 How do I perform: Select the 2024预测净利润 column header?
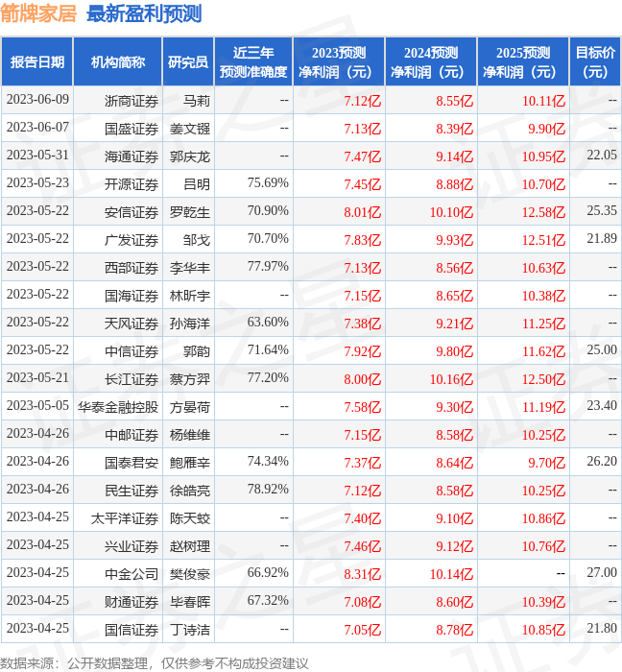pyautogui.click(x=431, y=61)
